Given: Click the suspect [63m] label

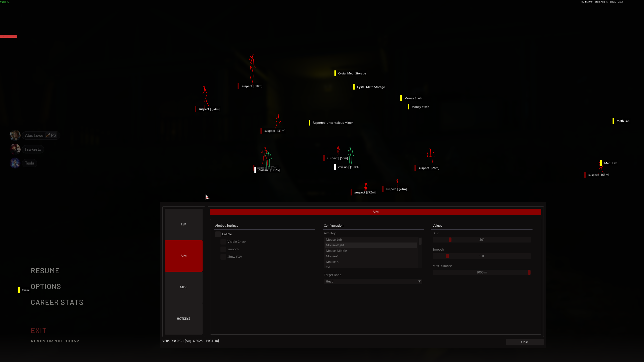Looking at the screenshot, I should 598,175.
